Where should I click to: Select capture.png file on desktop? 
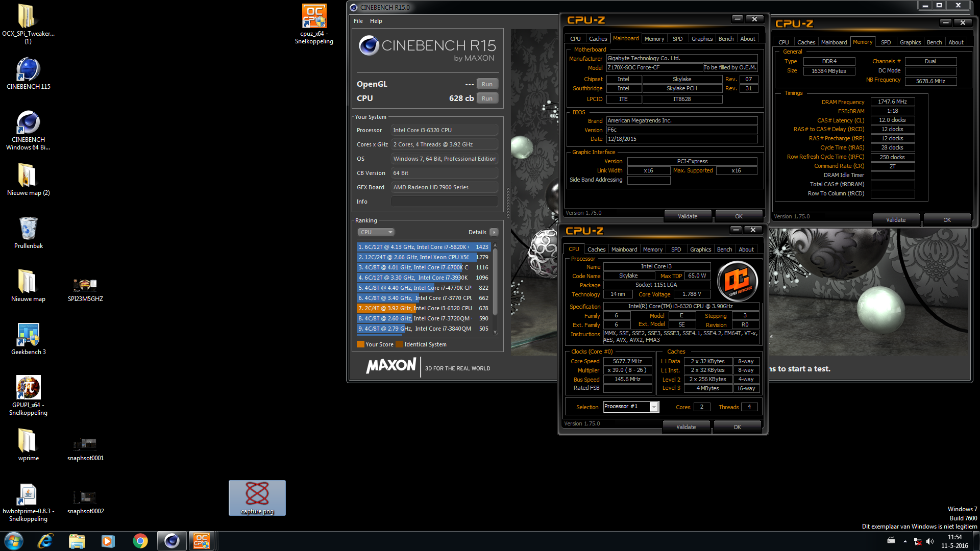tap(257, 498)
